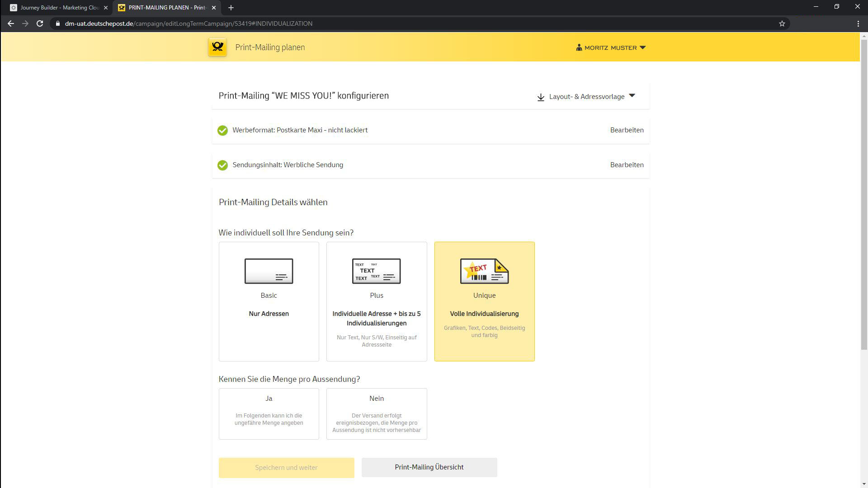Click the Basic envelope icon
This screenshot has width=868, height=488.
tap(269, 271)
